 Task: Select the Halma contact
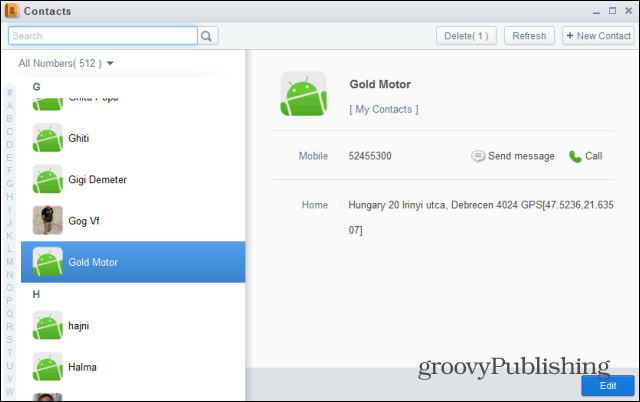(133, 367)
